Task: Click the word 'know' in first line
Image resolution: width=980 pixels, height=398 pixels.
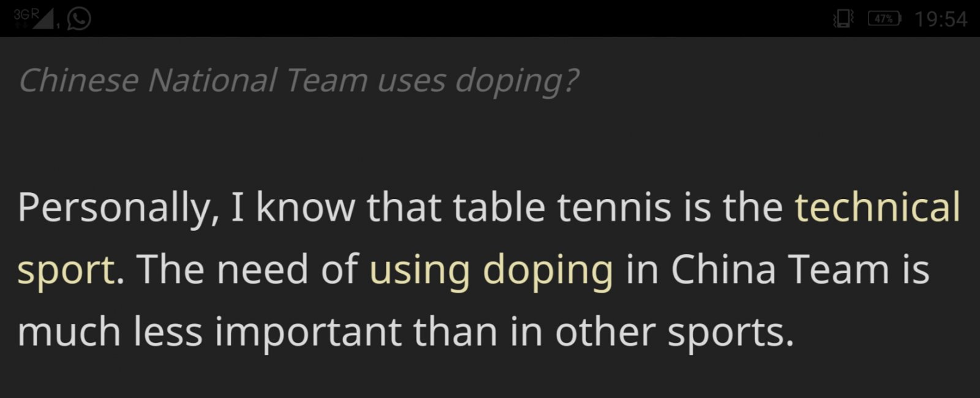Action: [304, 207]
